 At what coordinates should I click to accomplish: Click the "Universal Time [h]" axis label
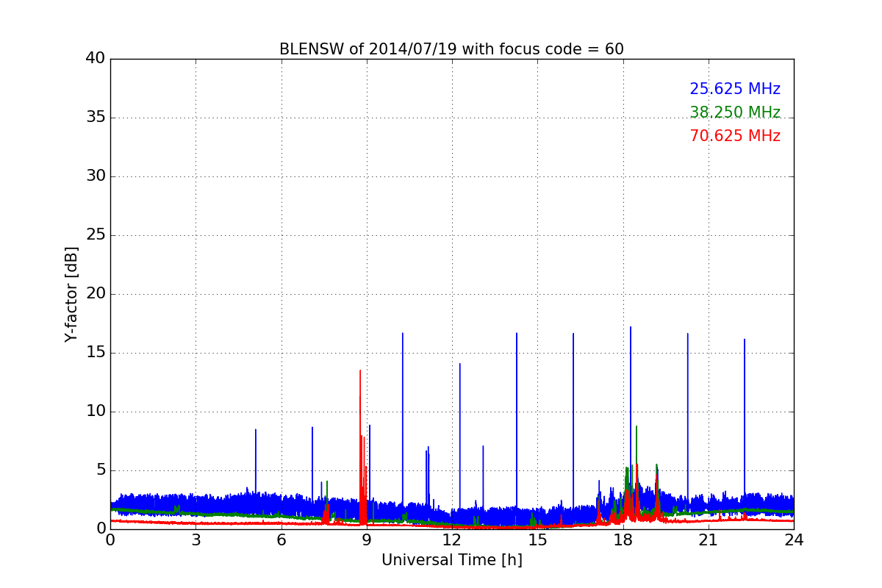(452, 561)
